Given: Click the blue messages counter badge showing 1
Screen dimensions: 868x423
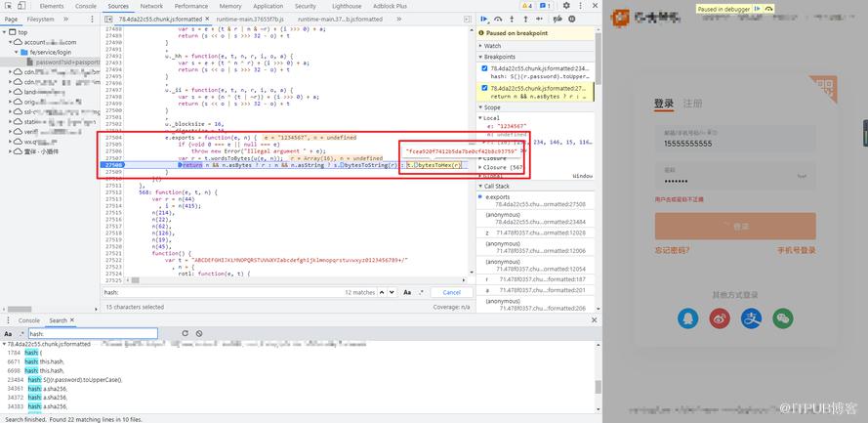Looking at the screenshot, I should tap(545, 6).
